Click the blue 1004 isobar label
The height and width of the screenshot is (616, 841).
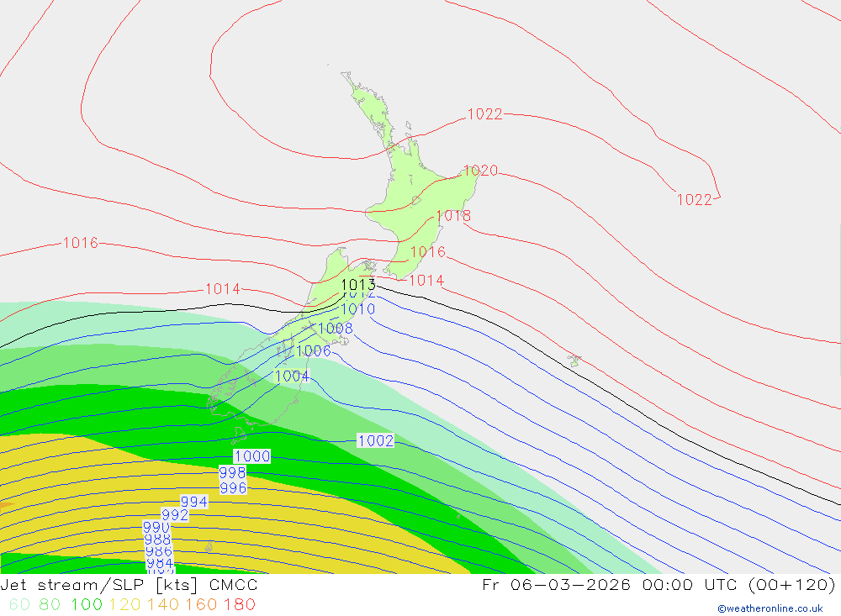pos(292,376)
